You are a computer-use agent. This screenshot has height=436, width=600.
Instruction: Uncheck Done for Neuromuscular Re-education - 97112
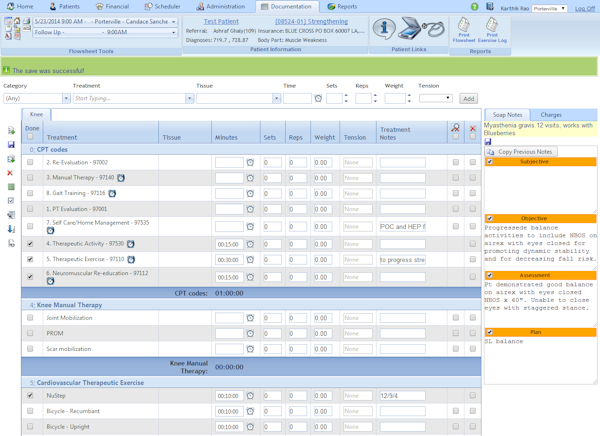point(30,277)
